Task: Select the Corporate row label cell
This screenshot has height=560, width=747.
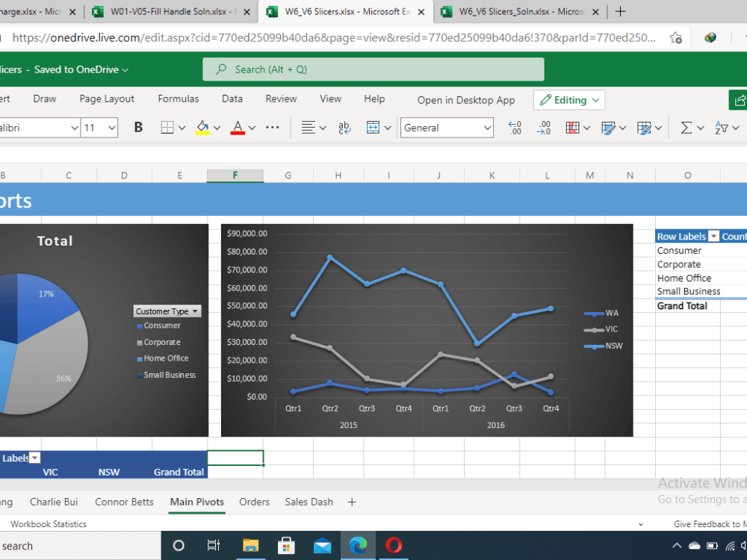Action: (687, 264)
